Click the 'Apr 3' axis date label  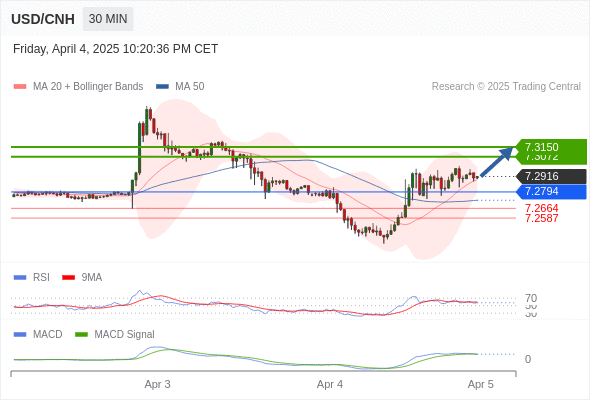[158, 384]
